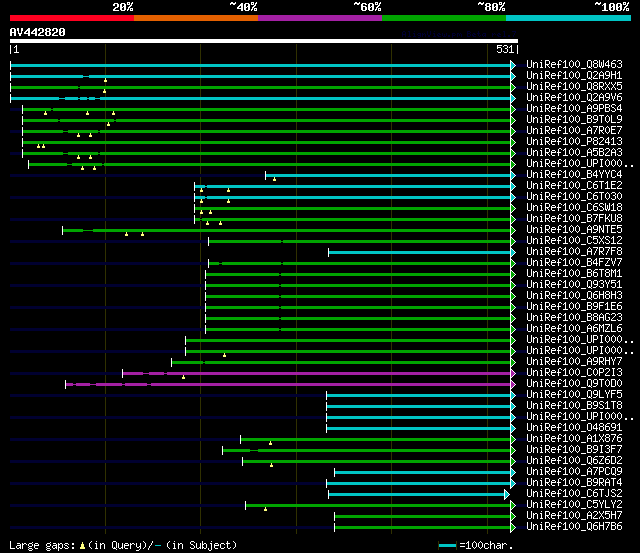Select the UniRef100_B9I3F7 label
Image resolution: width=640 pixels, height=553 pixels.
tap(574, 450)
